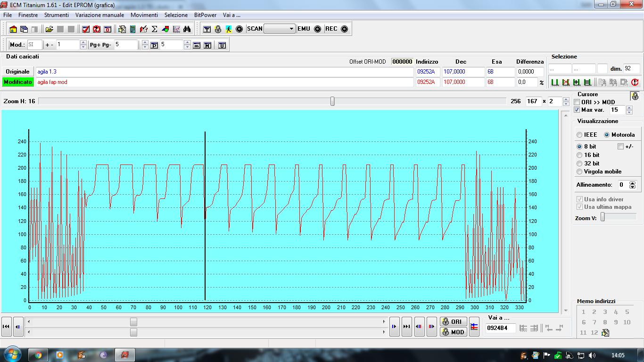Viewport: 644px width, 362px height.
Task: Click the colored shapes icon
Action: [165, 29]
